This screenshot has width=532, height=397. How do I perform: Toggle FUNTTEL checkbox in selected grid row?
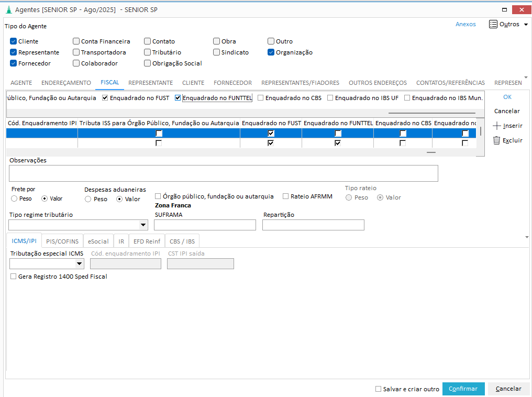(338, 133)
